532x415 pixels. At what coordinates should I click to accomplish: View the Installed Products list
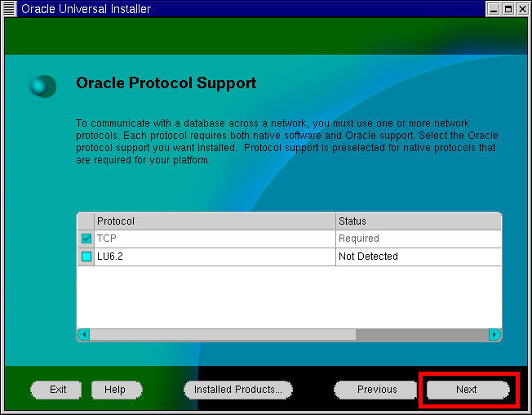[237, 390]
